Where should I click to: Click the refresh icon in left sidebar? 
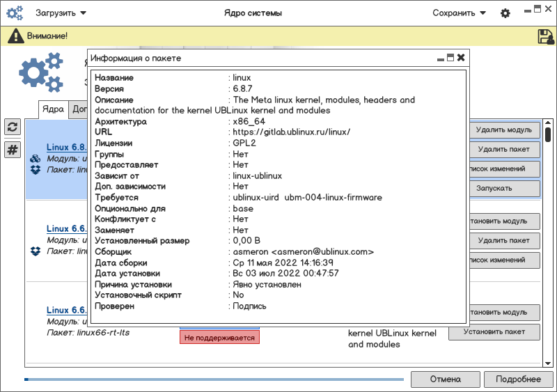point(13,127)
